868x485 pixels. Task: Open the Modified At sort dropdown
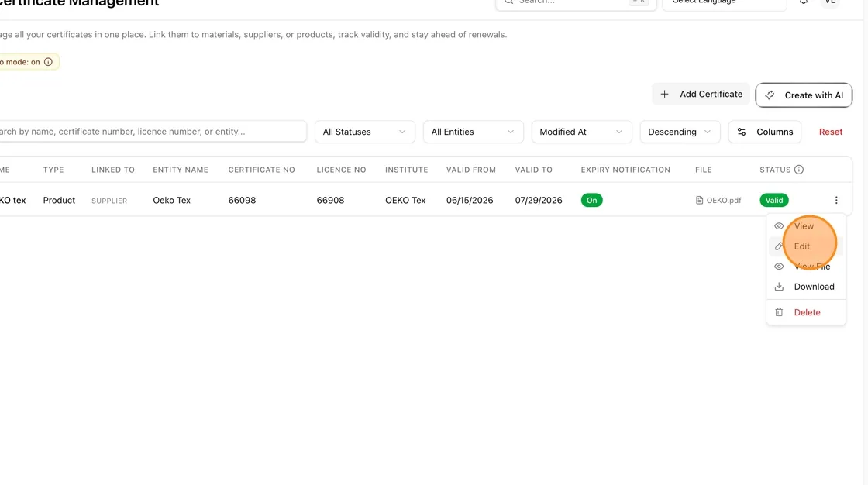[582, 132]
